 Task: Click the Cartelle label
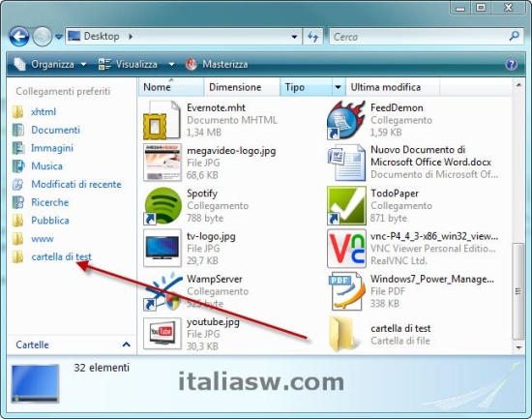(x=32, y=344)
